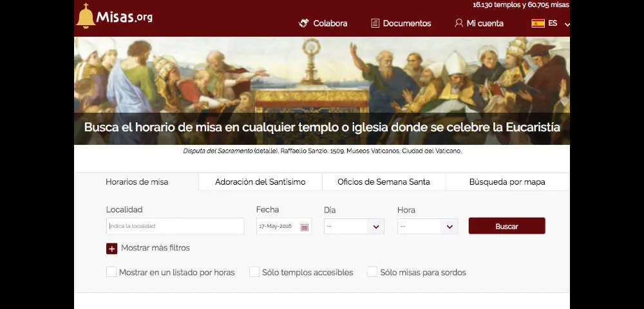
Task: Expand the ES language selector chevron
Action: click(x=567, y=24)
